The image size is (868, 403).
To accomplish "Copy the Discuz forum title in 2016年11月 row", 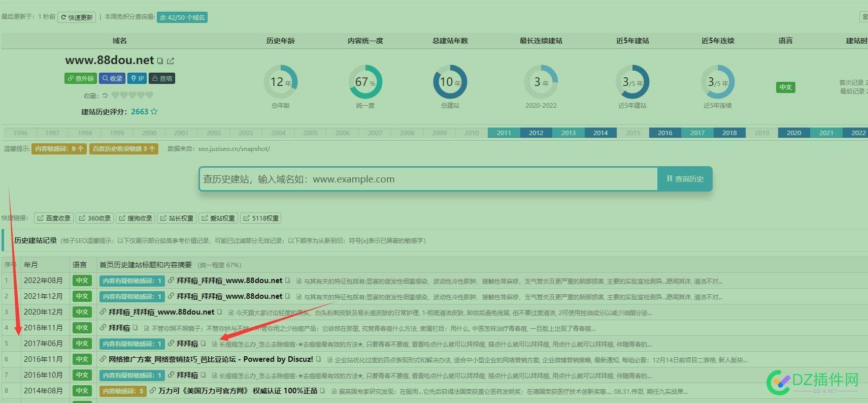I will (x=318, y=359).
